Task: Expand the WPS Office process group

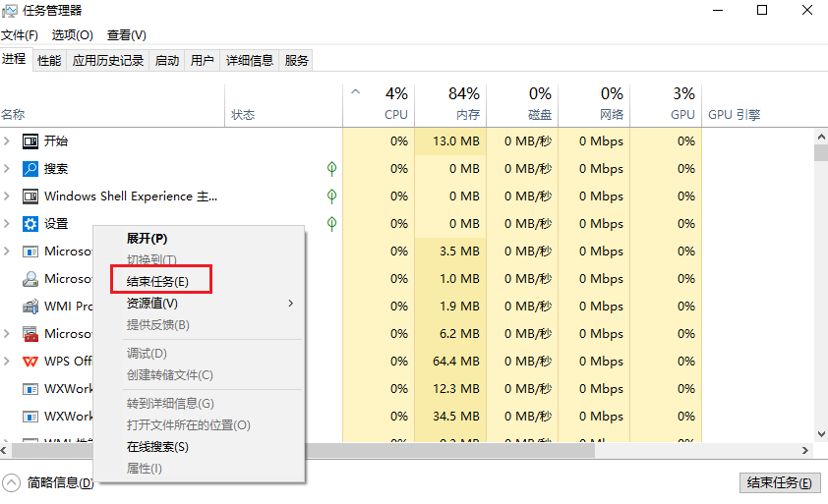Action: pyautogui.click(x=6, y=361)
